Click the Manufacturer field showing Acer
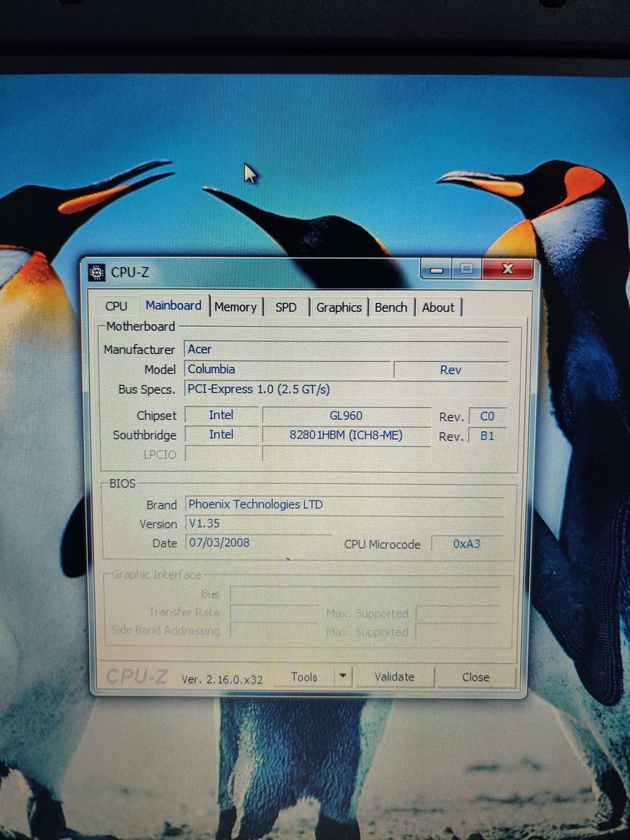The width and height of the screenshot is (630, 840). pos(346,349)
